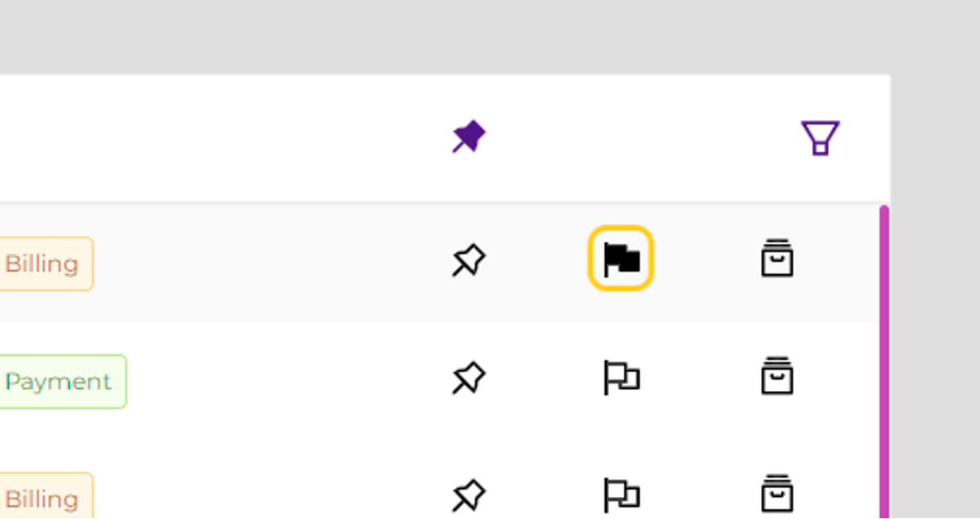Pin the Payment row
This screenshot has width=980, height=519.
(469, 379)
